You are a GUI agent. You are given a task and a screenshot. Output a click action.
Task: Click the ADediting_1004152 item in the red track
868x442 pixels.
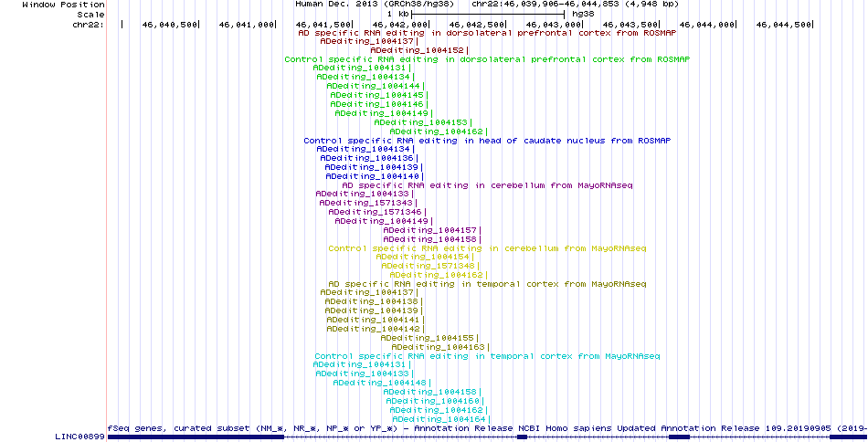coord(418,50)
